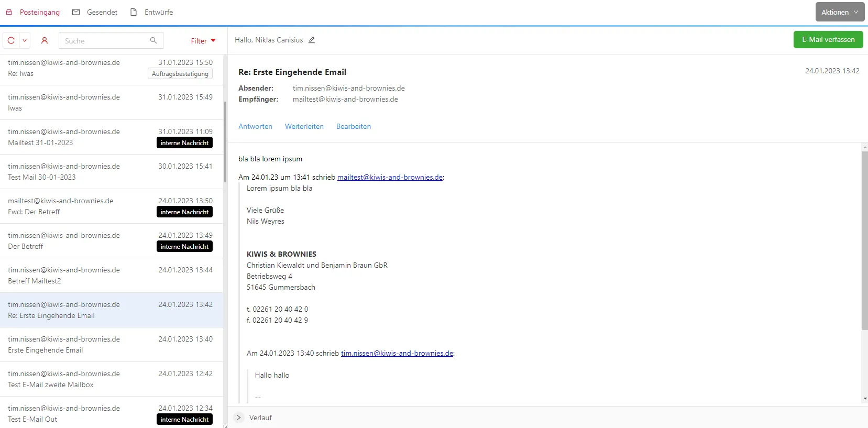Click the Gesendet envelope icon
The height and width of the screenshot is (428, 868).
click(76, 12)
